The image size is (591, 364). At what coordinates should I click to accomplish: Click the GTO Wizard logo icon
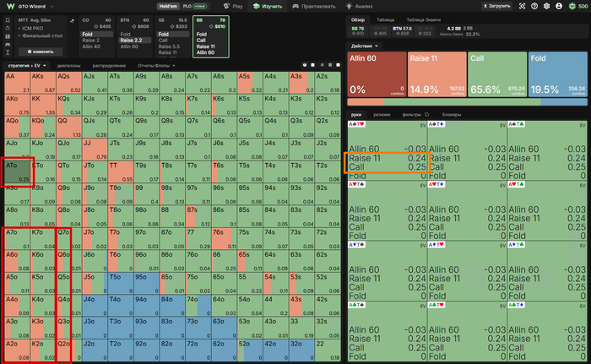tap(10, 6)
